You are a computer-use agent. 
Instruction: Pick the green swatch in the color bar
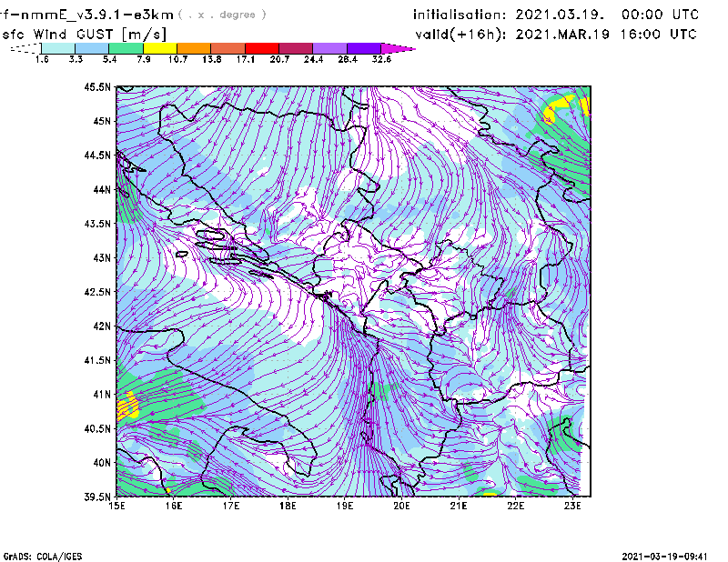[126, 48]
